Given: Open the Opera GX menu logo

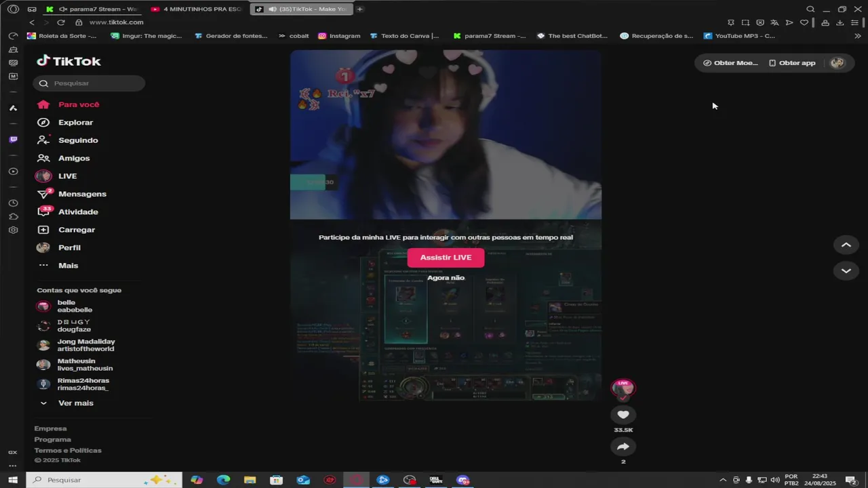Looking at the screenshot, I should [x=13, y=9].
